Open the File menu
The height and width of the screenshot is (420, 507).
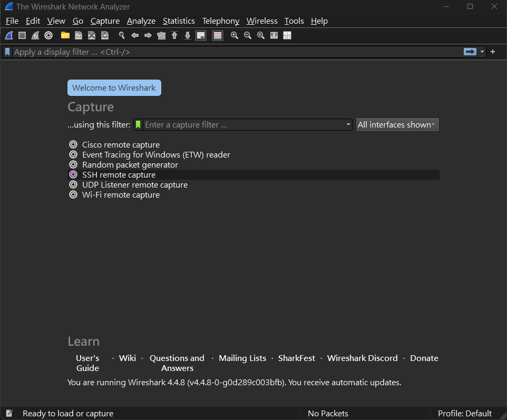[x=12, y=21]
